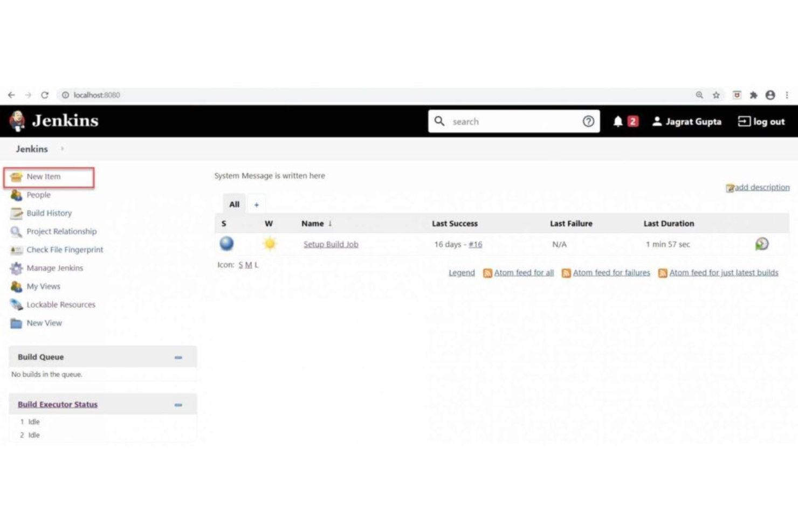The image size is (798, 532).
Task: Collapse the Build Executor Status panel
Action: coord(178,405)
